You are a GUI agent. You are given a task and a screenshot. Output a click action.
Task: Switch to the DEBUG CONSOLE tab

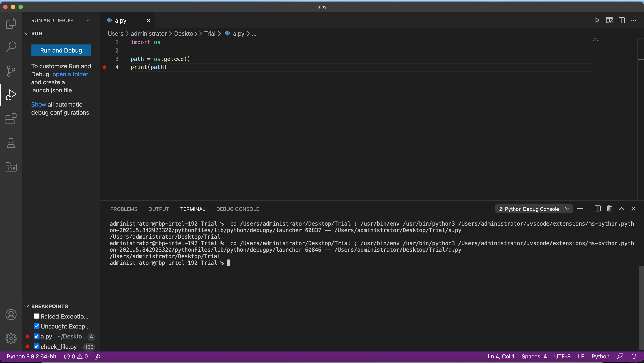[x=237, y=209]
